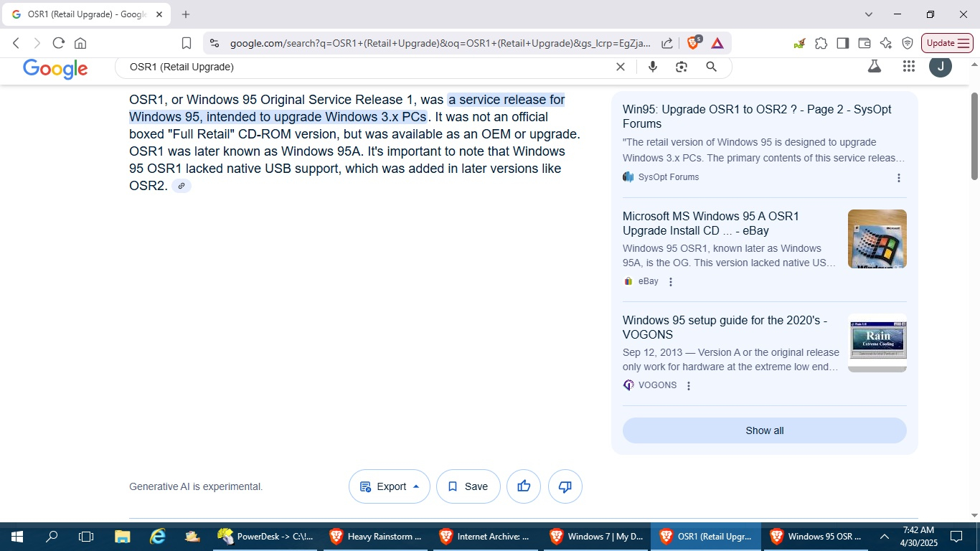The width and height of the screenshot is (980, 551).
Task: Click Show all sources button
Action: tap(765, 430)
